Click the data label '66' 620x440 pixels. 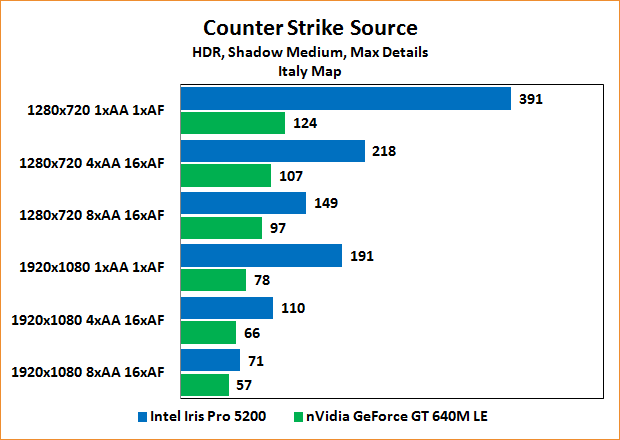(x=252, y=333)
